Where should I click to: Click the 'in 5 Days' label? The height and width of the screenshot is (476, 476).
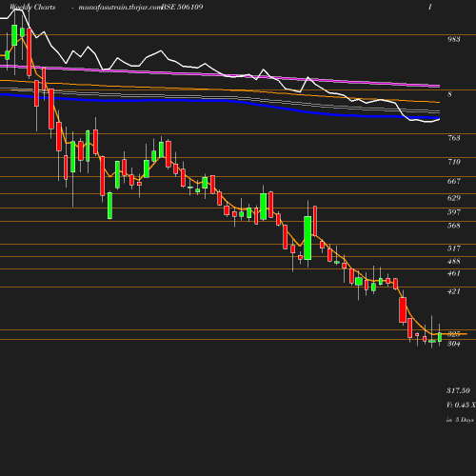click(460, 420)
